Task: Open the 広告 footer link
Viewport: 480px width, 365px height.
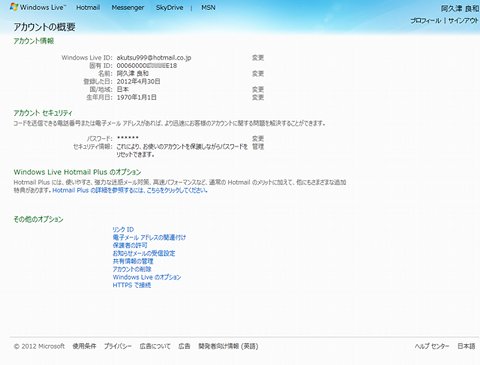Action: (x=184, y=346)
